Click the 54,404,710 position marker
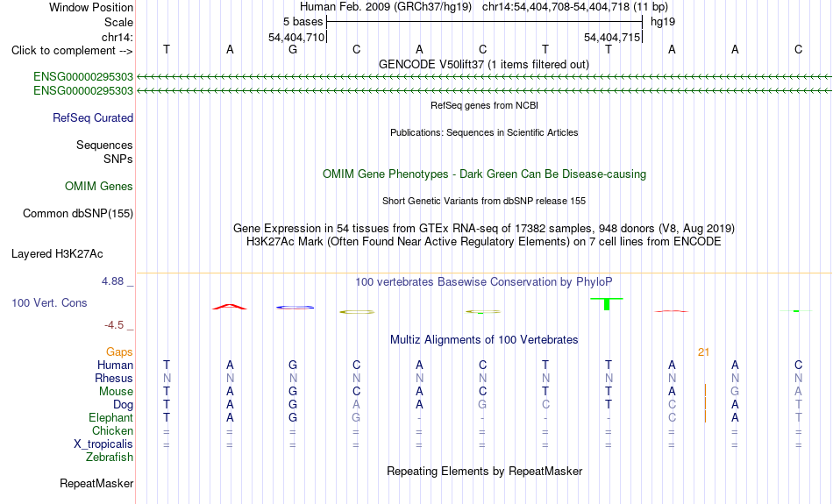833x504 pixels. [x=295, y=37]
